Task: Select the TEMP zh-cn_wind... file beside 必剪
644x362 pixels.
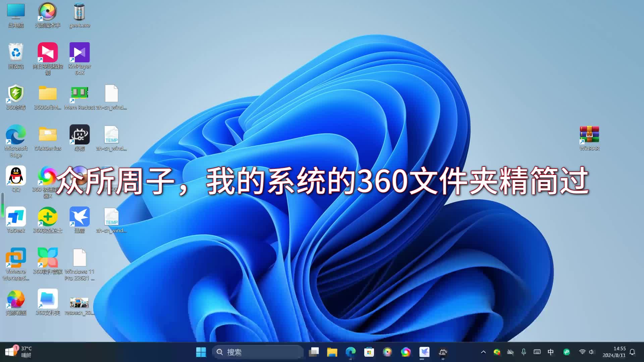Action: (x=111, y=138)
